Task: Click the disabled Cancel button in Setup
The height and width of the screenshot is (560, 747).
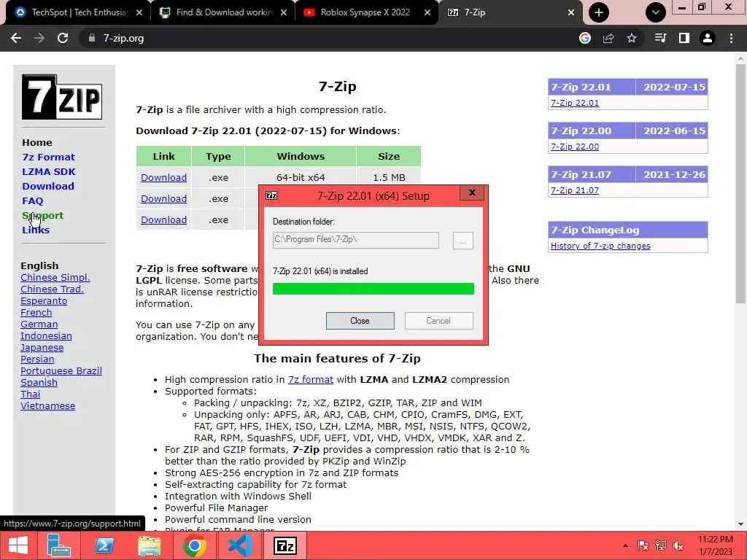Action: click(x=438, y=321)
